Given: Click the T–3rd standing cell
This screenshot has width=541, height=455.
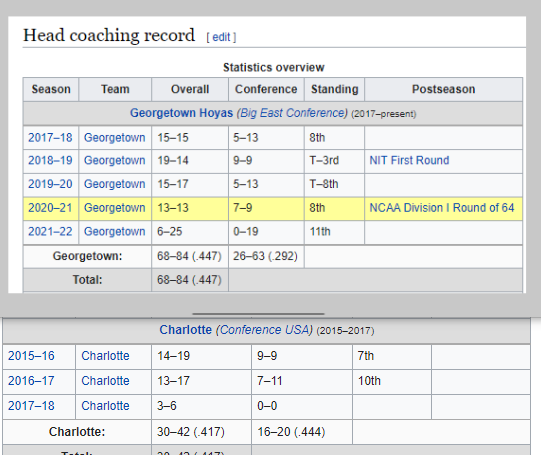Looking at the screenshot, I should coord(335,160).
